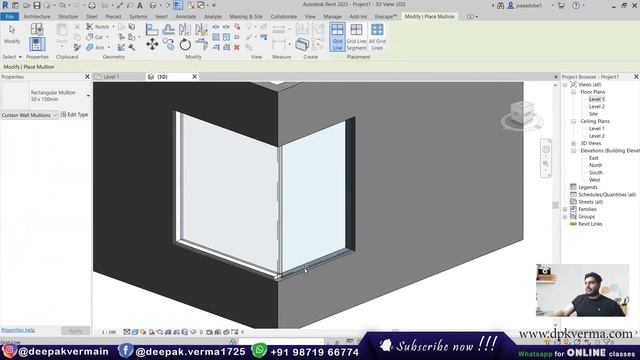
Task: Open the mullion Type Selector dropdown
Action: (88, 96)
